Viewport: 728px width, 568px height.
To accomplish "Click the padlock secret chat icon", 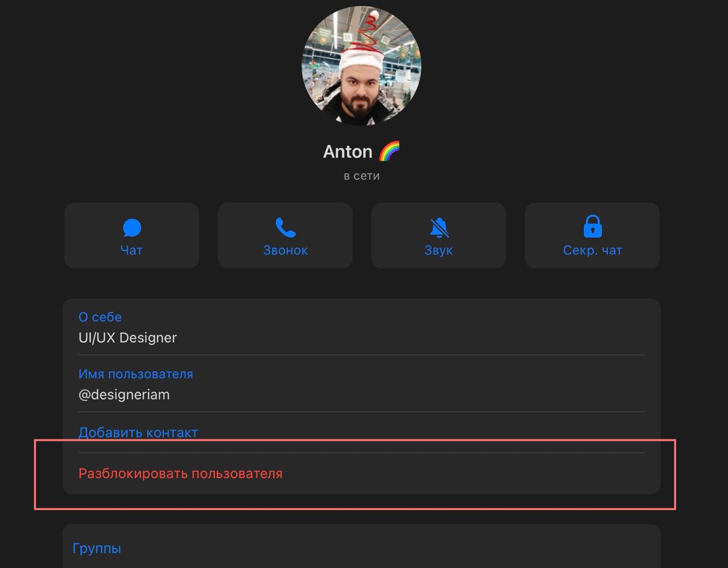I will (592, 226).
